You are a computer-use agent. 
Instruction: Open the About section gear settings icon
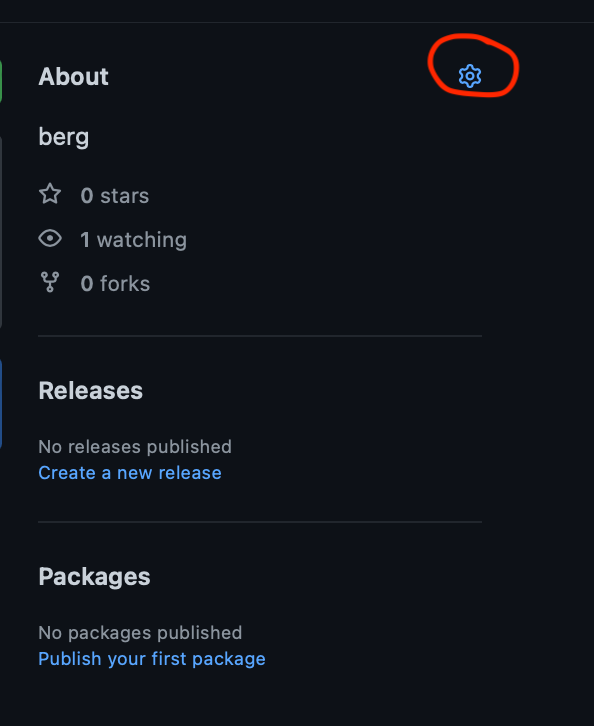(x=469, y=76)
